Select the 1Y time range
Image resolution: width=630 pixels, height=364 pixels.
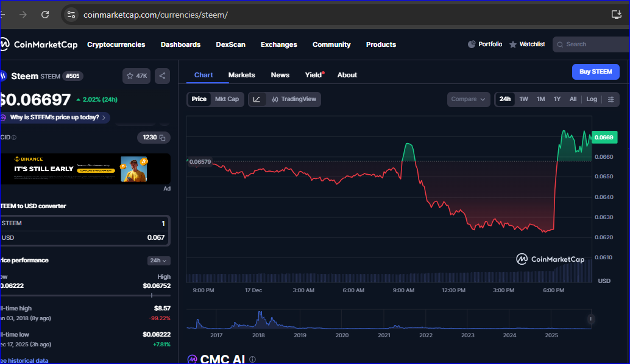point(557,99)
